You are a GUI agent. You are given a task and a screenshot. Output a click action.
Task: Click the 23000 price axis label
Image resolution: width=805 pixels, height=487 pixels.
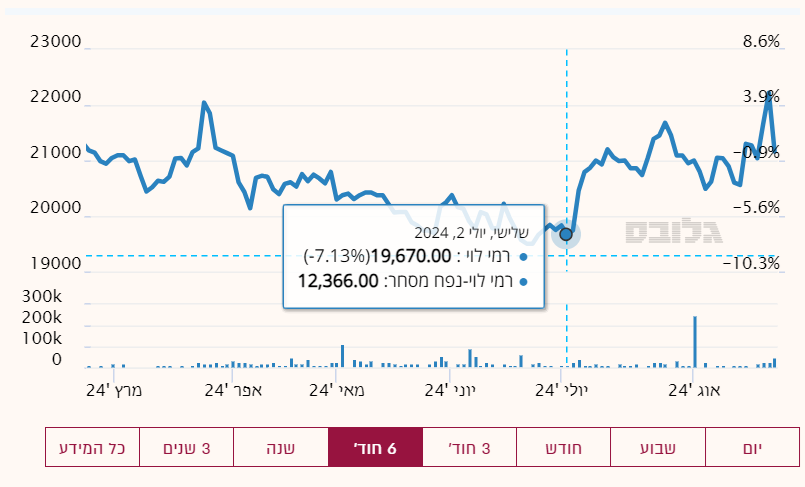[56, 42]
